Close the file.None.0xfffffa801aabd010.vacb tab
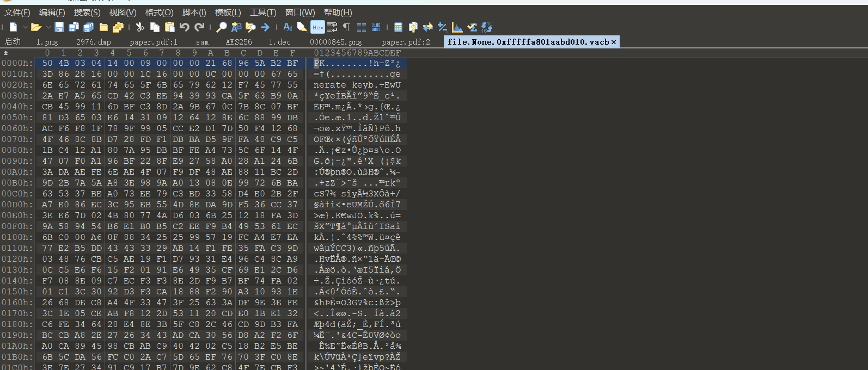 click(614, 42)
